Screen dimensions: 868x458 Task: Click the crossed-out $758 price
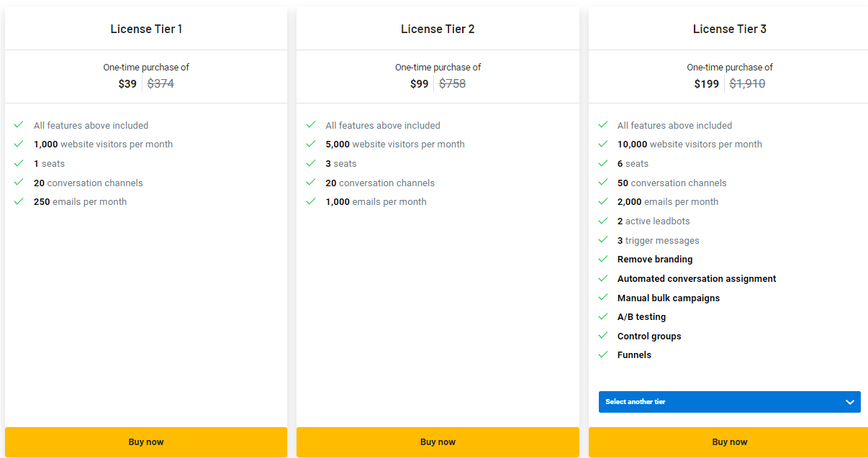[x=452, y=83]
